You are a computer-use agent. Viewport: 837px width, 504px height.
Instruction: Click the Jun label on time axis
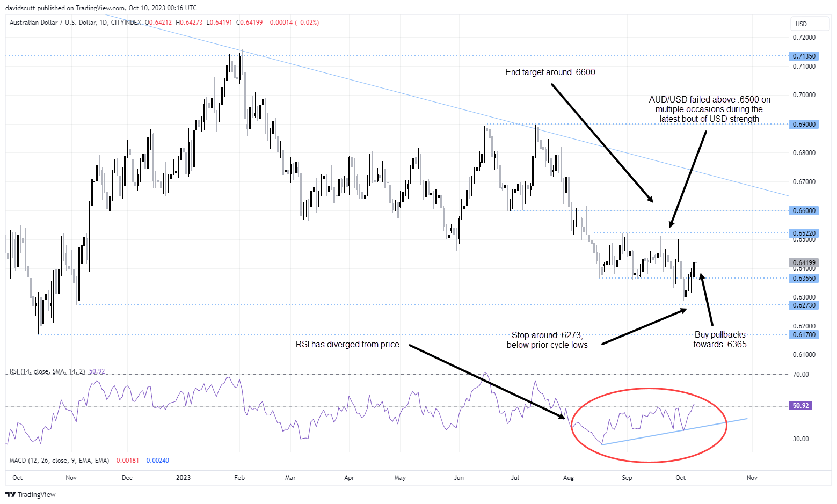tap(458, 478)
